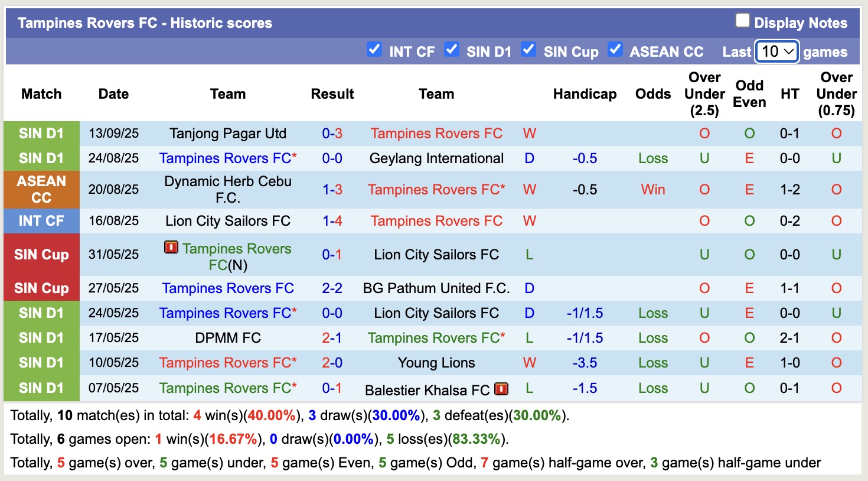Click the ASEAN CC competition label

click(x=41, y=189)
